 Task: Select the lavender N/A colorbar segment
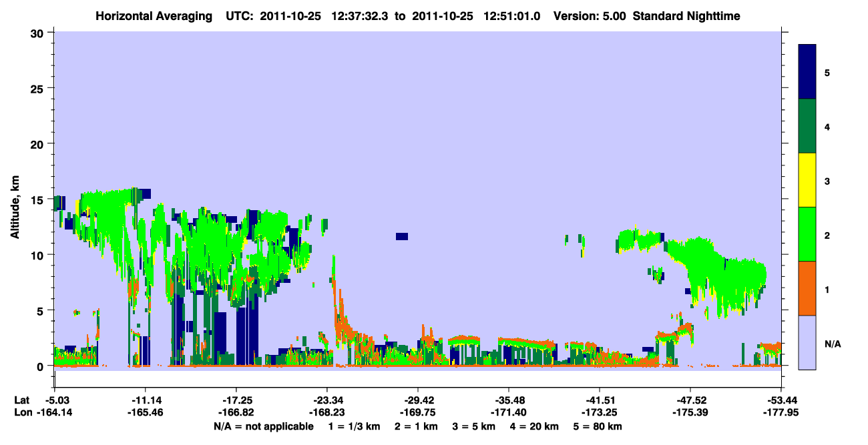coord(807,342)
